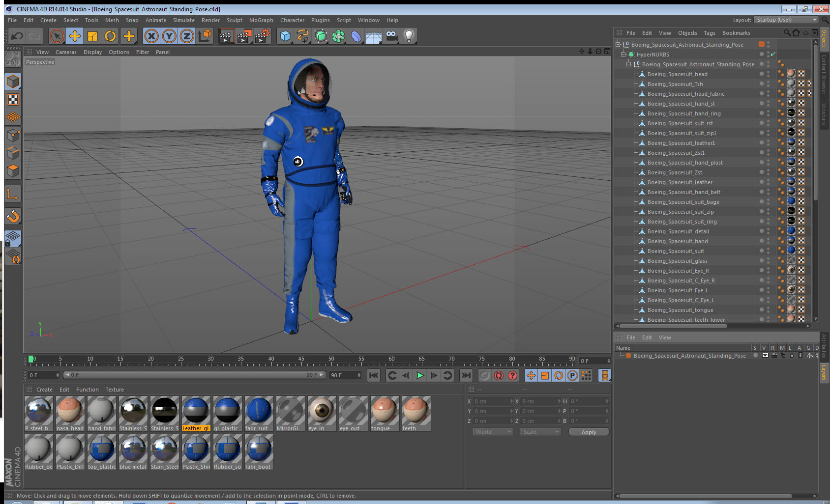Add a floor environment object
830x504 pixels.
tap(374, 36)
